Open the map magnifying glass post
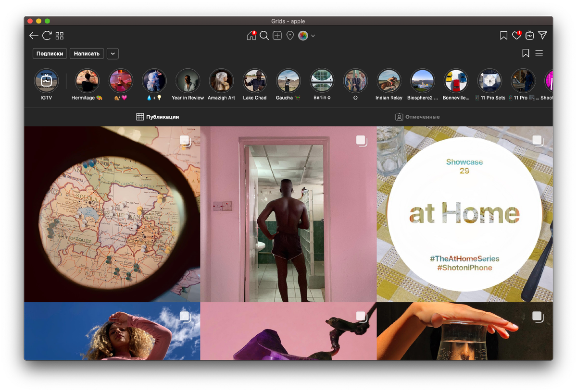This screenshot has height=392, width=577. point(112,214)
